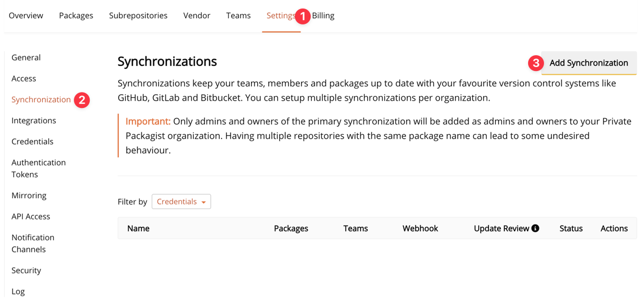Open Authentication Tokens settings
This screenshot has height=304, width=644.
pos(38,168)
